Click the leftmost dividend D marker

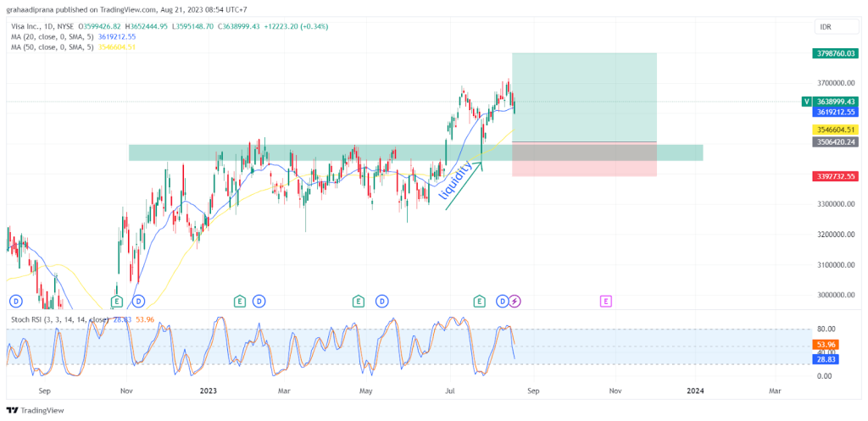pyautogui.click(x=16, y=302)
